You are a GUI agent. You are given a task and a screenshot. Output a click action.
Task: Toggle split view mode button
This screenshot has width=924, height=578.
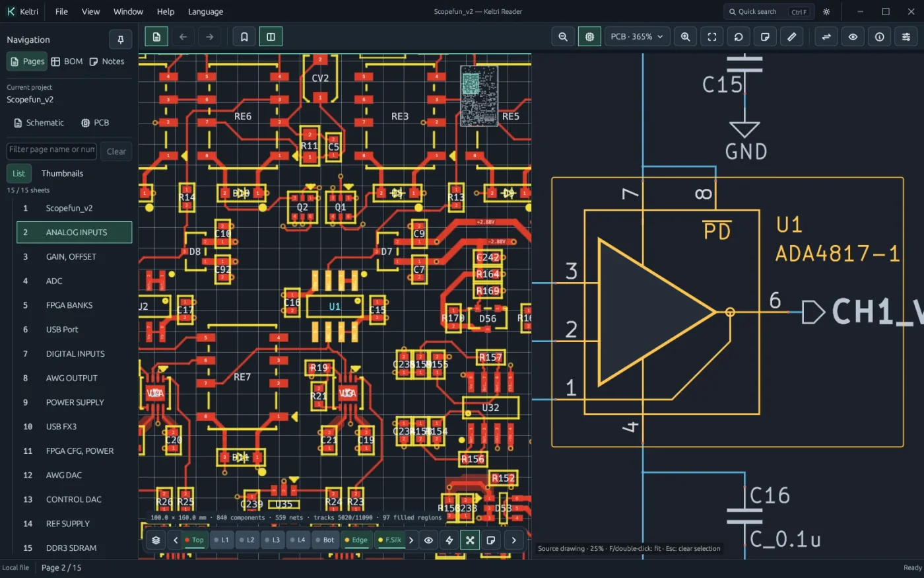(271, 37)
